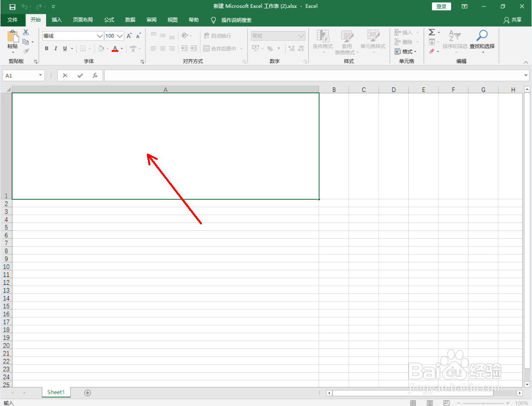The image size is (532, 406).
Task: Toggle align left icon
Action: pos(153,48)
